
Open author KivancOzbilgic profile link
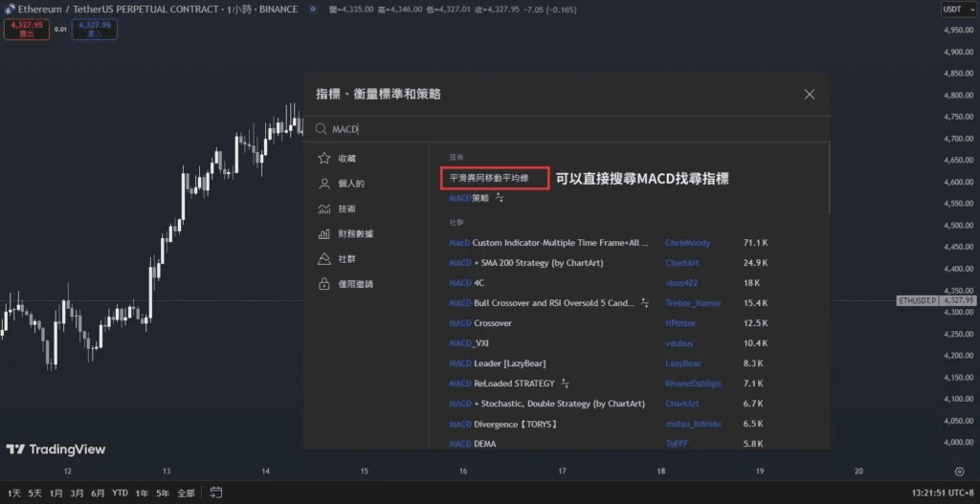[x=694, y=383]
